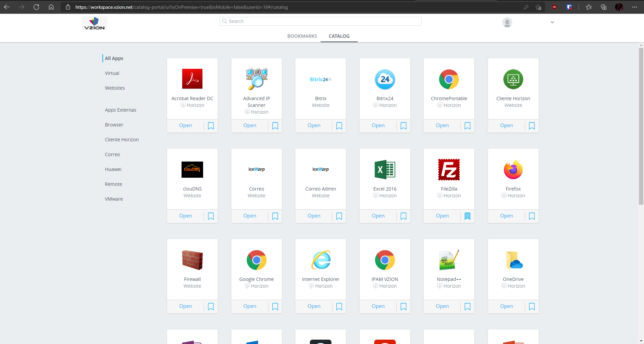The image size is (644, 344).
Task: Bookmark the Advanced IP Scanner app
Action: click(x=275, y=126)
